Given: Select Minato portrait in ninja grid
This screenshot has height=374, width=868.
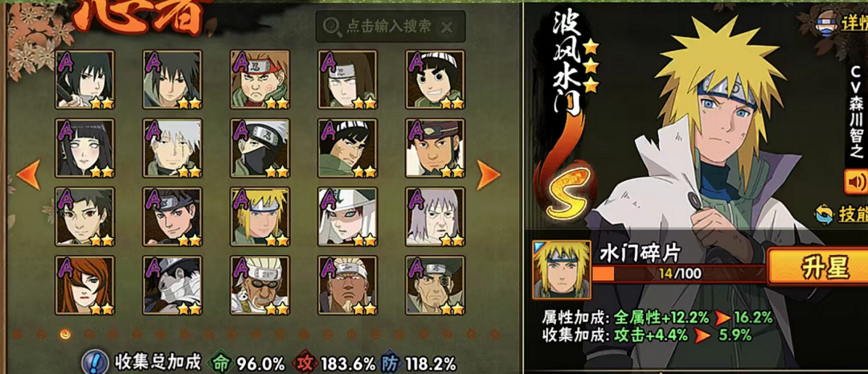Looking at the screenshot, I should click(260, 216).
